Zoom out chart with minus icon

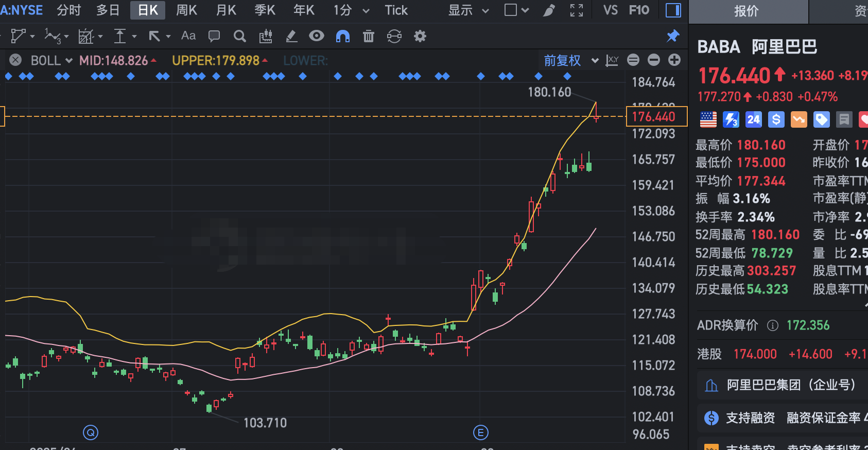pyautogui.click(x=654, y=60)
